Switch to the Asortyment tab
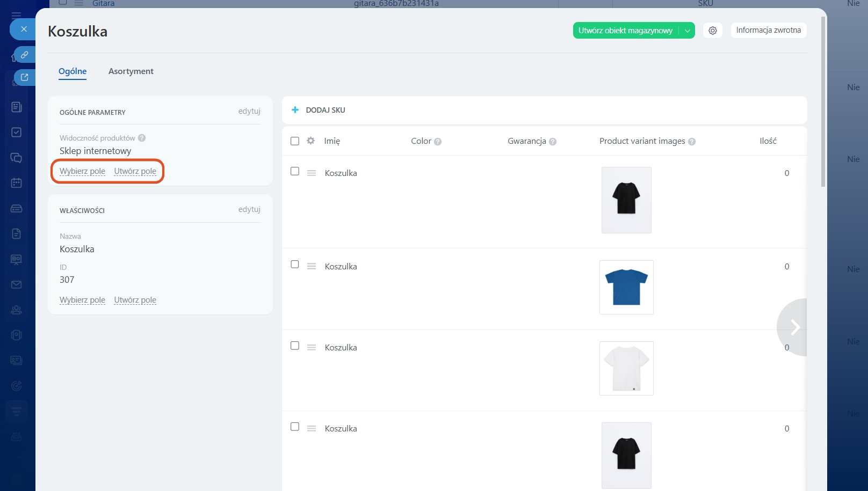The height and width of the screenshot is (491, 868). click(x=131, y=71)
